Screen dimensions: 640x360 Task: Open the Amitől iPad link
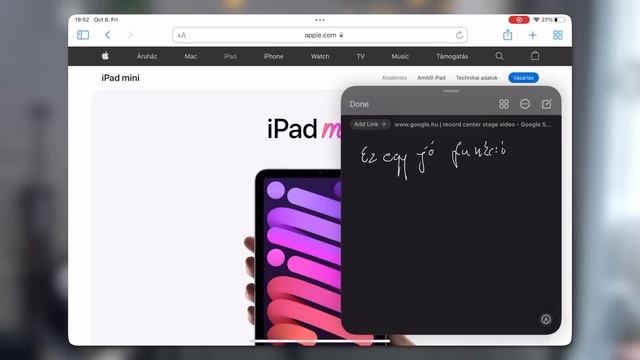coord(431,78)
